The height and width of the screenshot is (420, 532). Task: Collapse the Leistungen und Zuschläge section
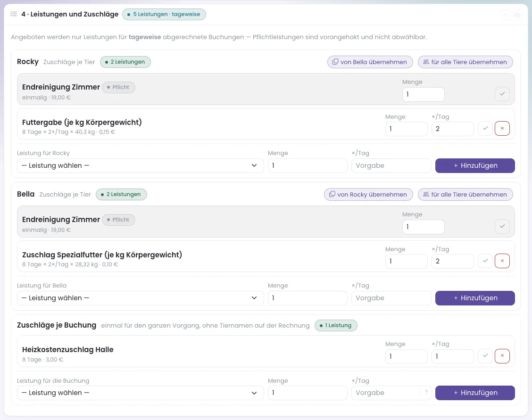point(505,15)
